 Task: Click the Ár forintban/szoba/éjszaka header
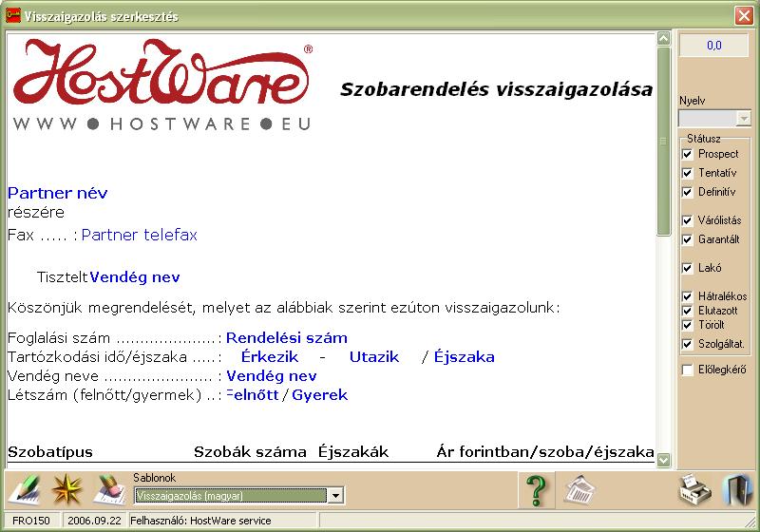[x=545, y=452]
